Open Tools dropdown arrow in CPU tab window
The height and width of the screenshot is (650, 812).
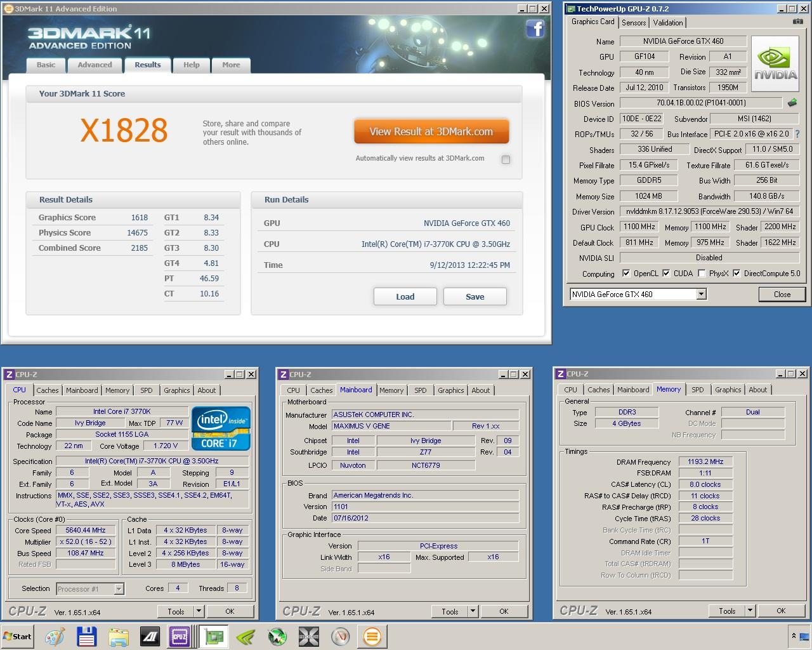(x=199, y=611)
